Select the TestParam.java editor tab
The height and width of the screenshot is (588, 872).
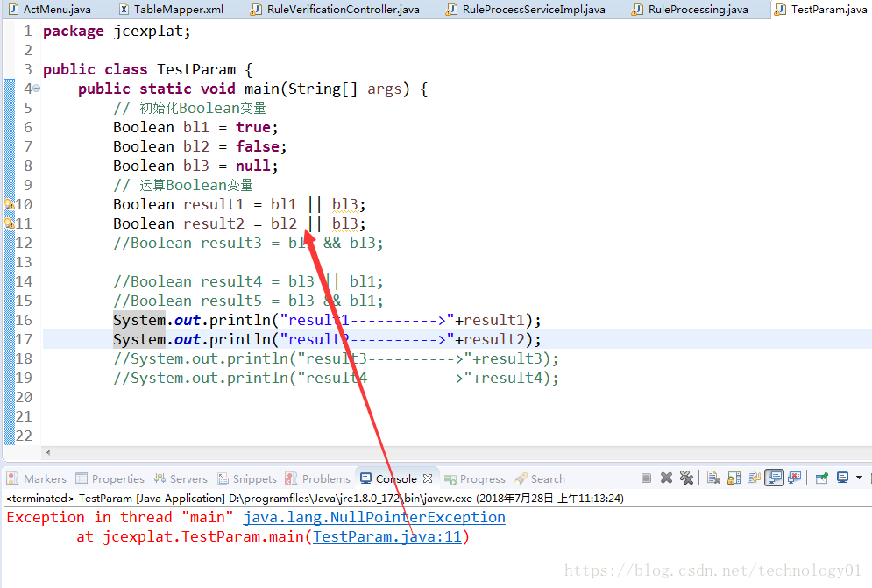click(x=821, y=10)
